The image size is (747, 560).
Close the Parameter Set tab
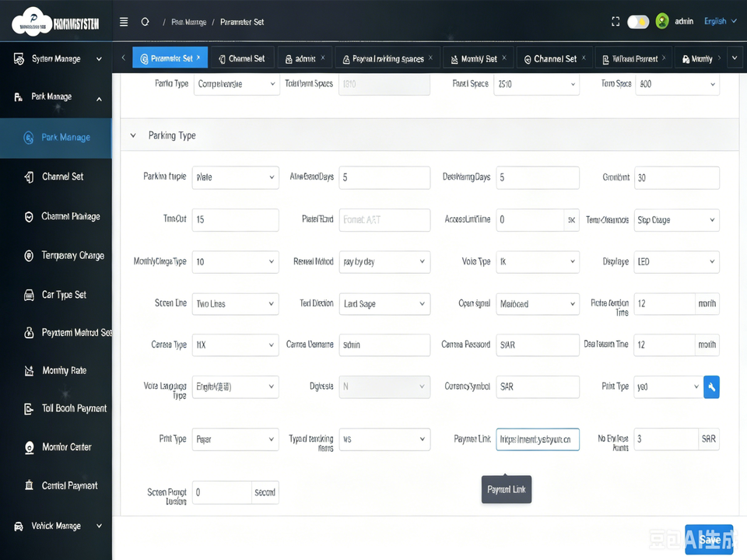[x=198, y=57]
